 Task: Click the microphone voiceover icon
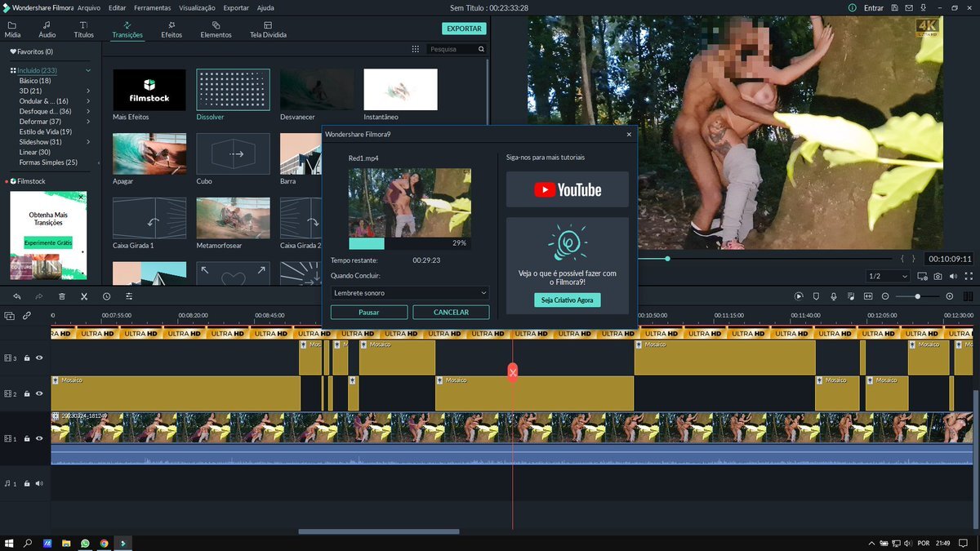[834, 296]
